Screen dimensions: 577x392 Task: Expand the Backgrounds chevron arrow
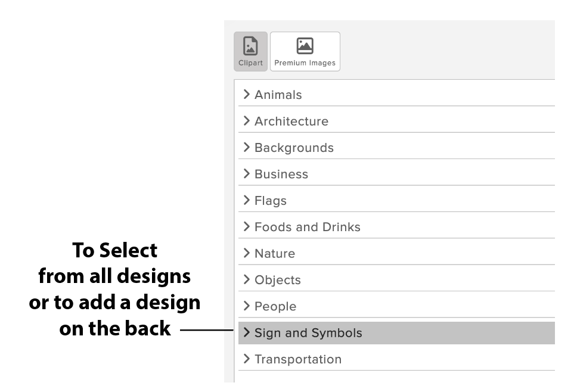click(246, 148)
